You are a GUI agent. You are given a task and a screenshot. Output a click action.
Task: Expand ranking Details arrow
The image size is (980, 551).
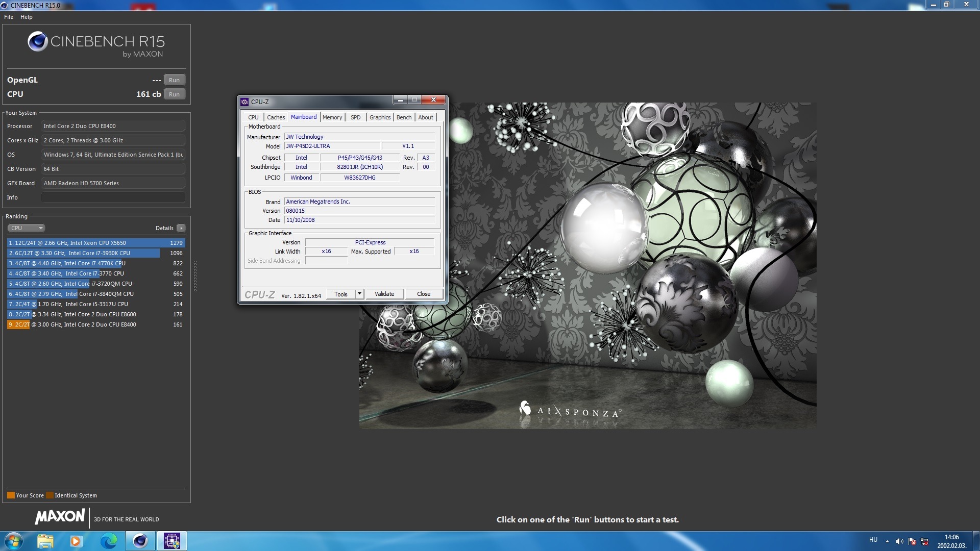pyautogui.click(x=181, y=228)
